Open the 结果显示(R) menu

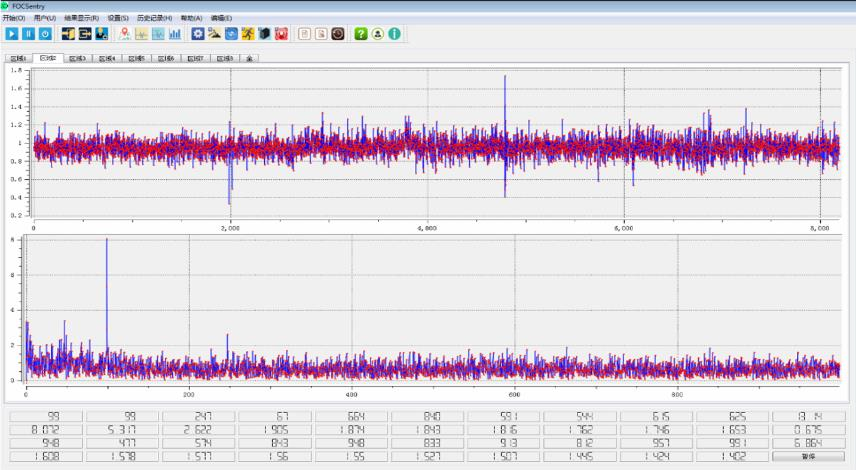point(81,18)
